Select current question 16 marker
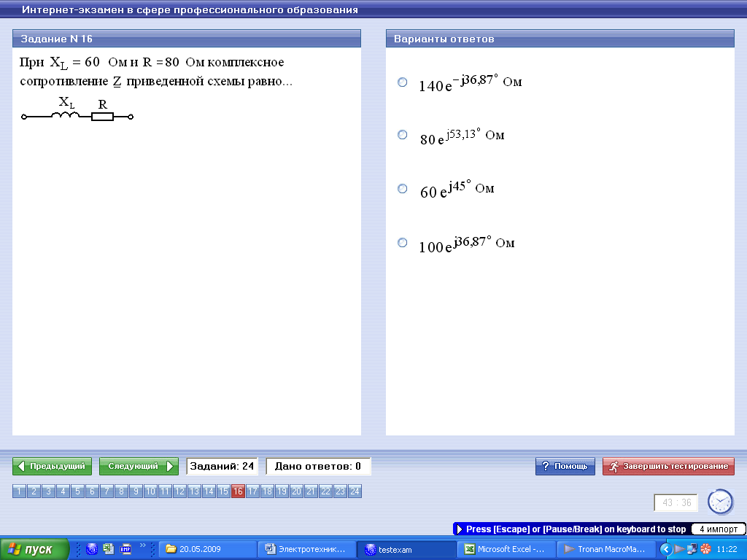The image size is (747, 560). click(x=239, y=491)
